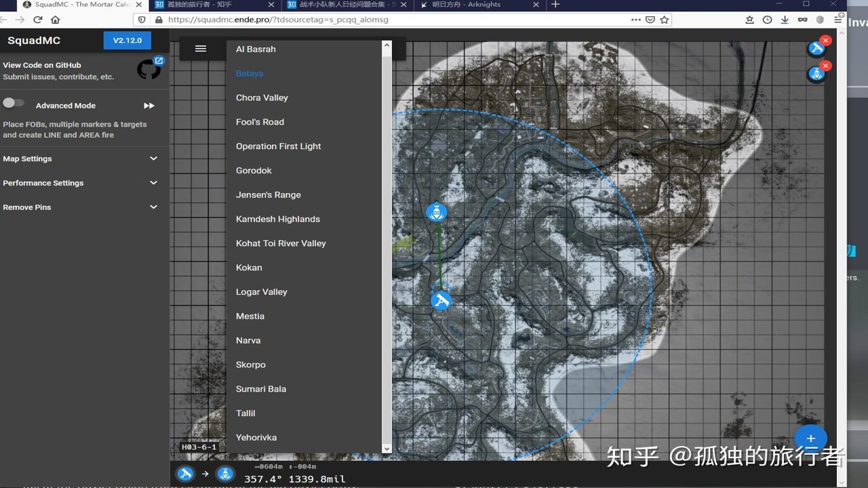Image resolution: width=868 pixels, height=488 pixels.
Task: Click the fast-forward icon beside Advanced Mode
Action: [149, 106]
